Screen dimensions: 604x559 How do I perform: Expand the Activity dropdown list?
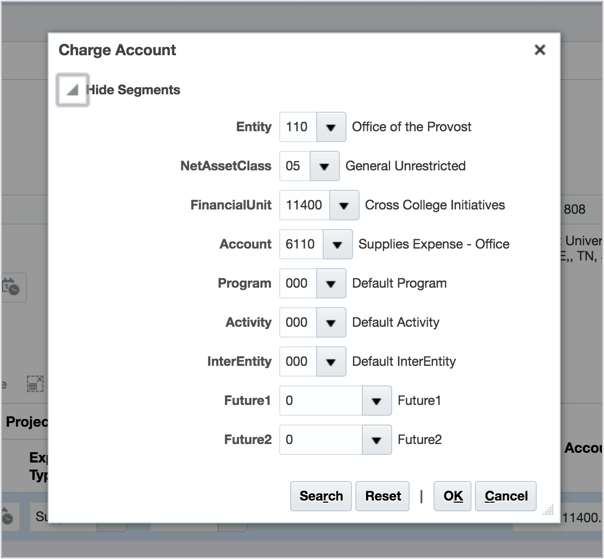point(331,322)
